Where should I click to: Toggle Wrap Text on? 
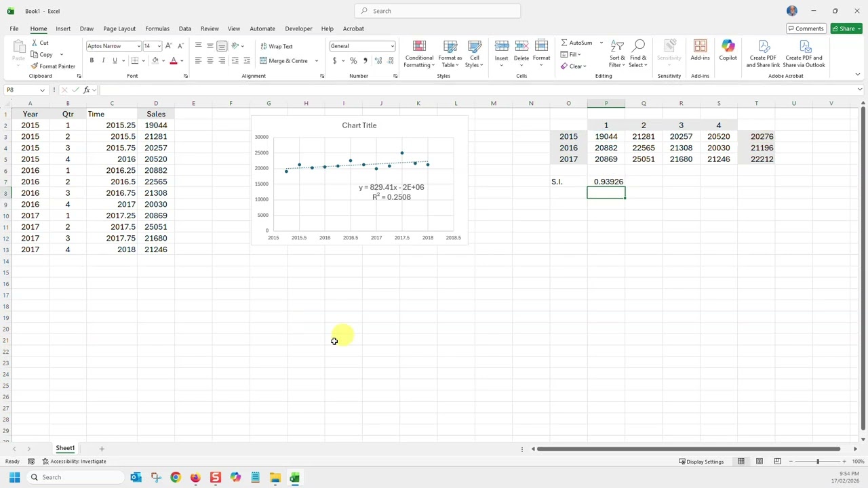(277, 46)
